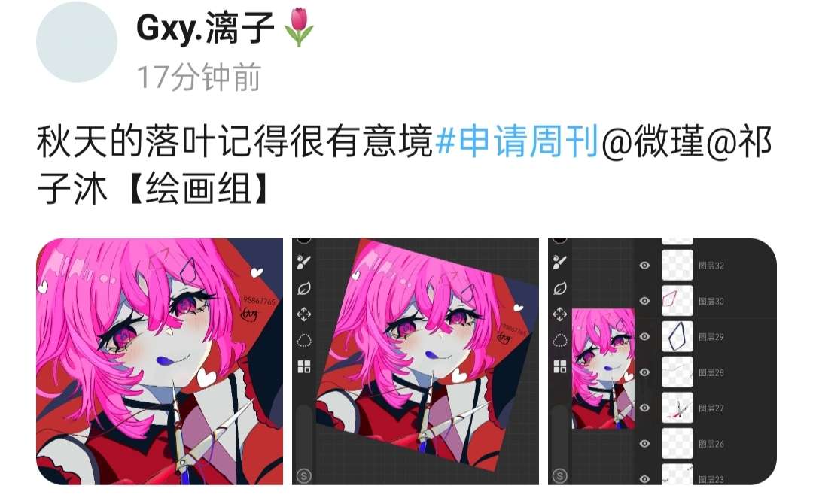The height and width of the screenshot is (504, 813).
Task: Open the four-square grid icon in the middle image
Action: [x=304, y=366]
